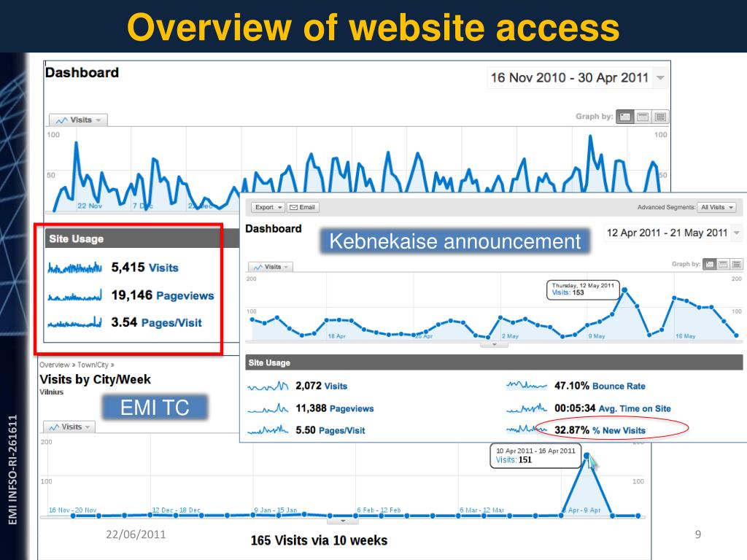Click the 5.50 Pages/Visit link
The image size is (747, 560).
pyautogui.click(x=330, y=430)
